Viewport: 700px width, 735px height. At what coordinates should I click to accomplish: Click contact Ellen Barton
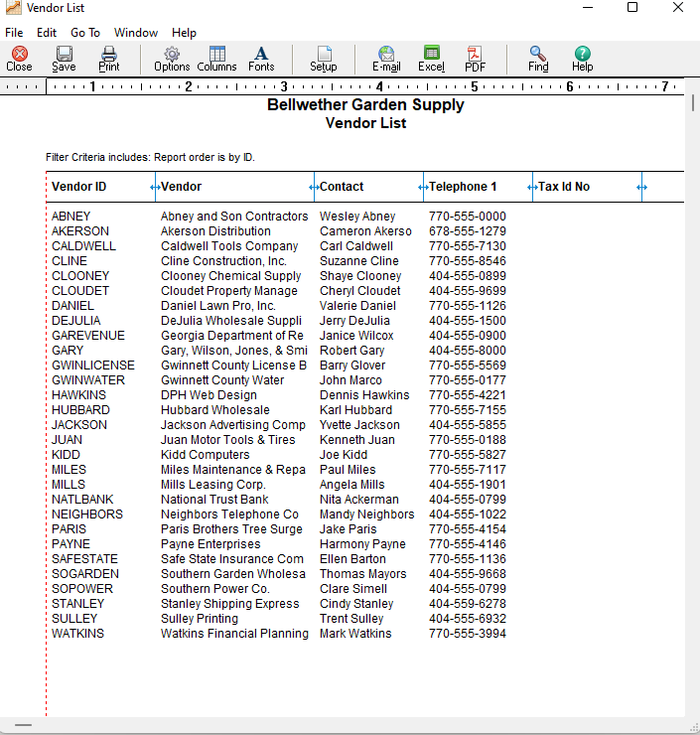[x=352, y=559]
